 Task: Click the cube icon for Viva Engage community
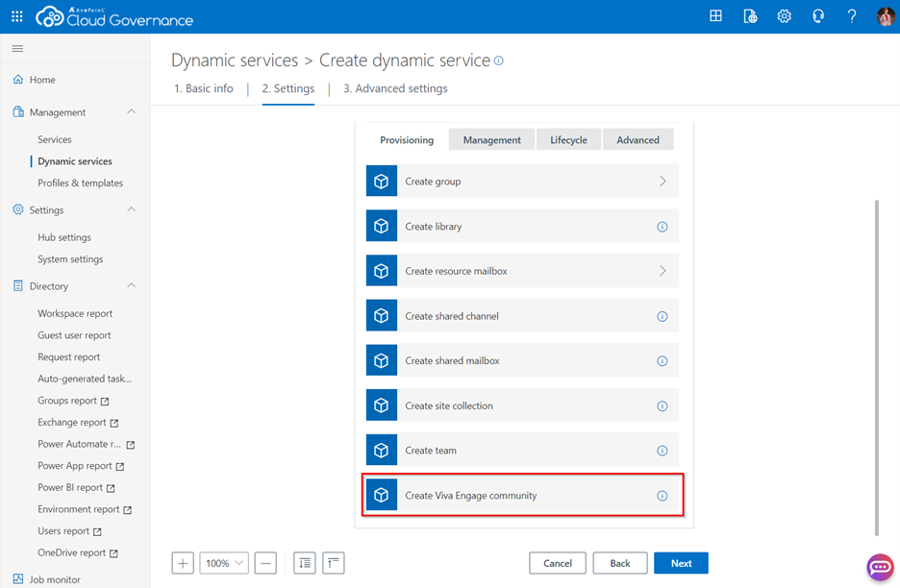coord(382,495)
